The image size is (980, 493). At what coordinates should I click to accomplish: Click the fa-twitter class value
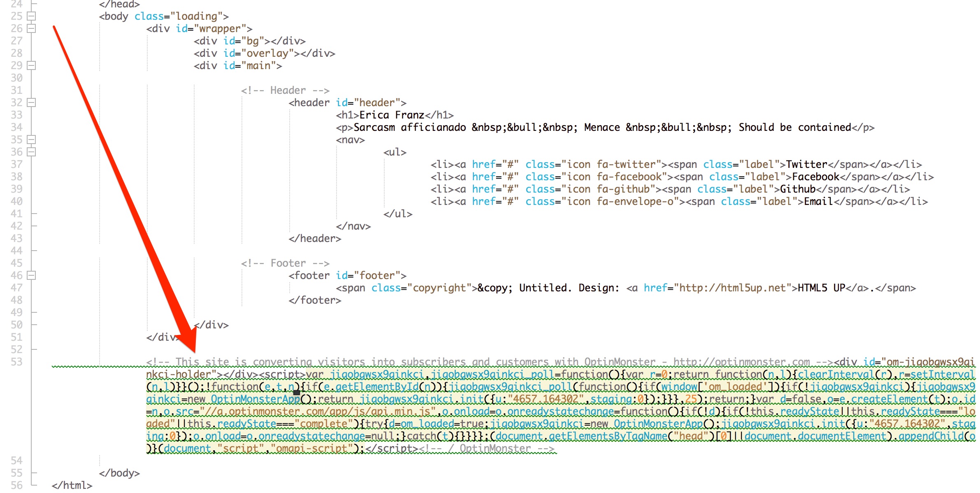click(x=626, y=164)
